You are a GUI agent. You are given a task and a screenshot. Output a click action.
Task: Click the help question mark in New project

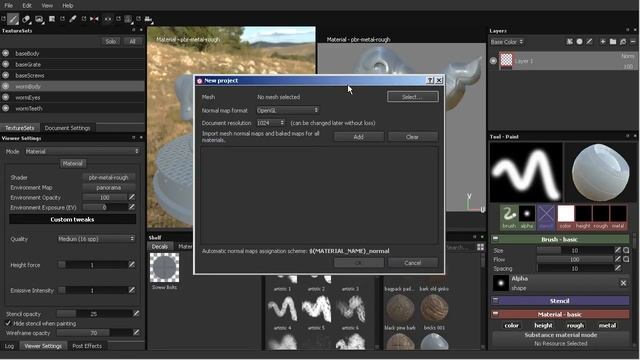(430, 80)
